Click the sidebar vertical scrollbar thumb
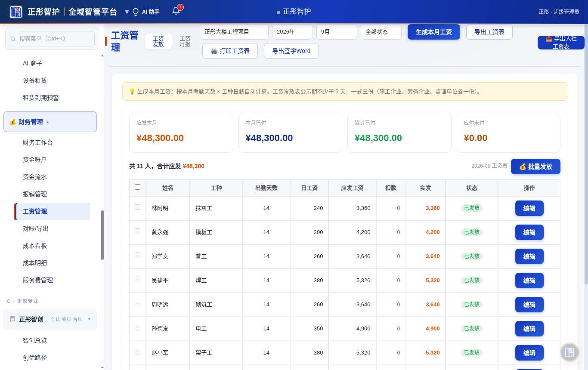588x370 pixels. pyautogui.click(x=102, y=235)
